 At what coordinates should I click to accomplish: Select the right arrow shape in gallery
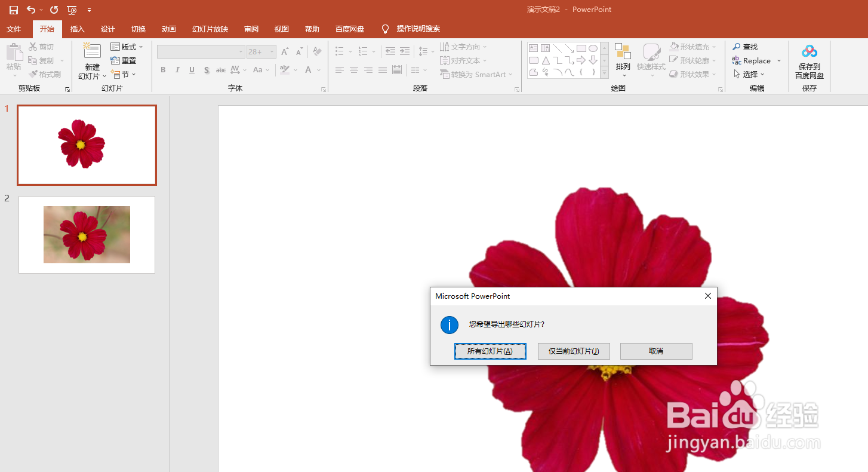coord(581,60)
